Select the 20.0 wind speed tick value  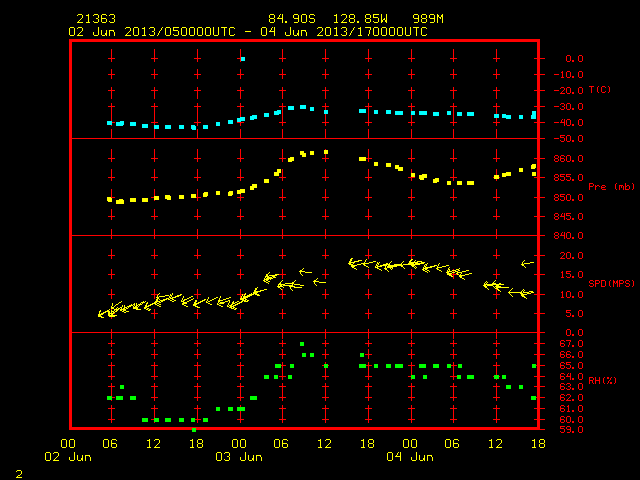pyautogui.click(x=571, y=256)
